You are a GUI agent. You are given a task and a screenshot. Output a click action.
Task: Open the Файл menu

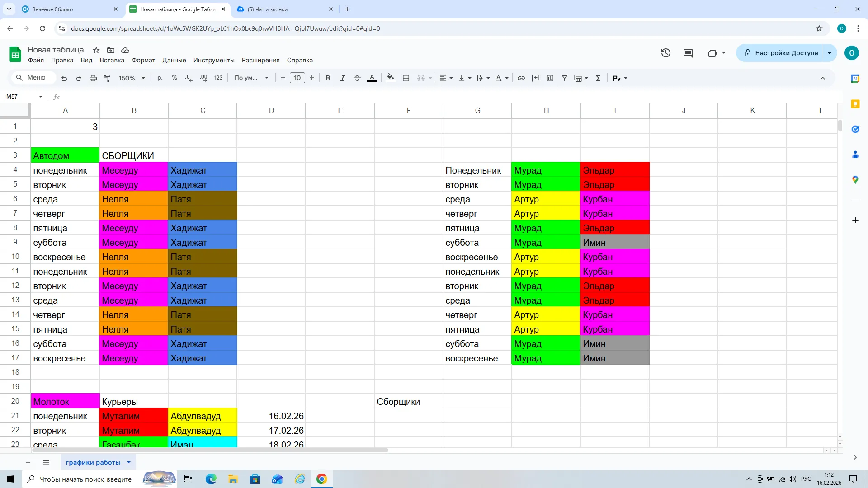pos(36,60)
